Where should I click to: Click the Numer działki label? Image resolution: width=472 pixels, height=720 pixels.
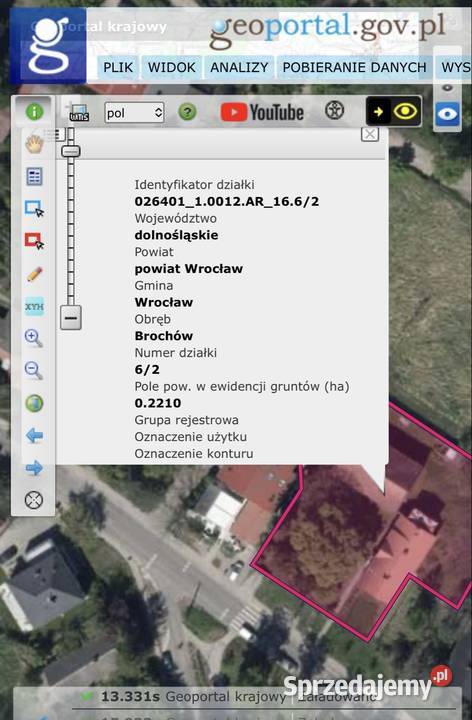(x=175, y=353)
